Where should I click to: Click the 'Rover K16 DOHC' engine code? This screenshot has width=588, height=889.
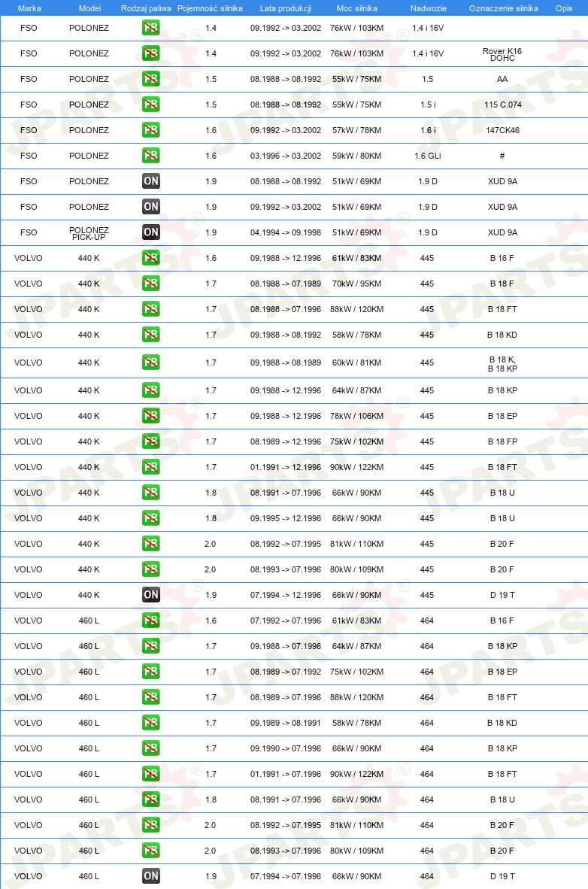point(502,54)
